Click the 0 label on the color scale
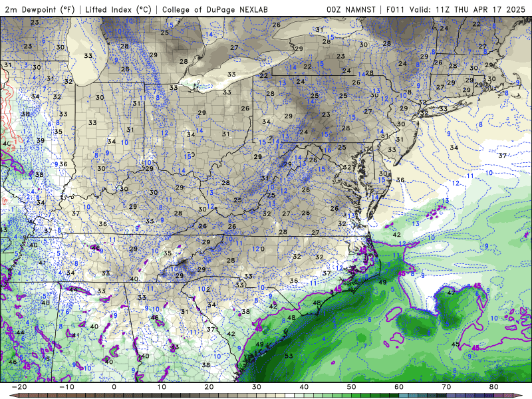This screenshot has width=532, height=399. tap(114, 387)
